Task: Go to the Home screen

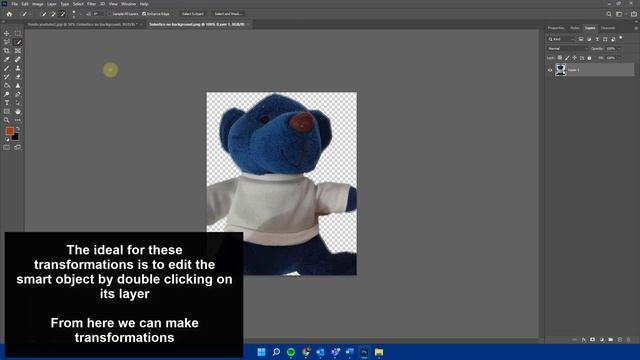Action: [9, 14]
